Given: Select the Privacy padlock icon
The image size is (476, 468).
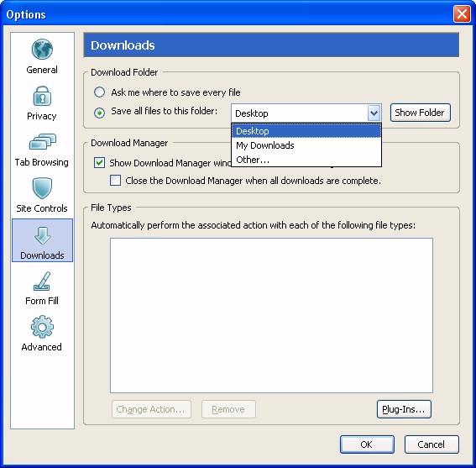Looking at the screenshot, I should tap(42, 96).
